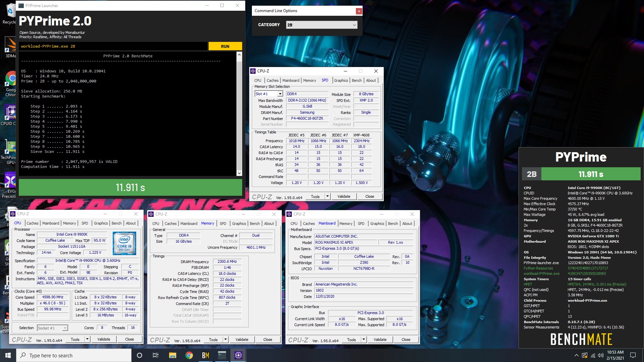Switch to Memory tab in SPD window

[x=309, y=80]
